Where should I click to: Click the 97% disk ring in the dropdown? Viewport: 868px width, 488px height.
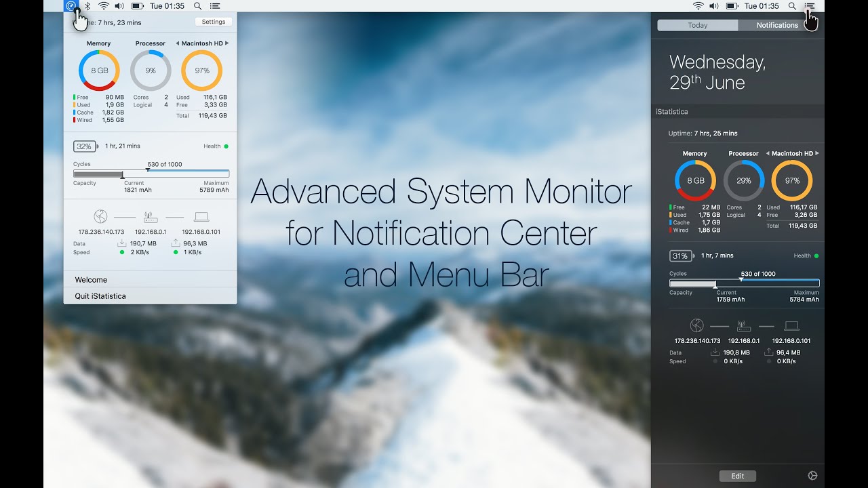point(202,70)
